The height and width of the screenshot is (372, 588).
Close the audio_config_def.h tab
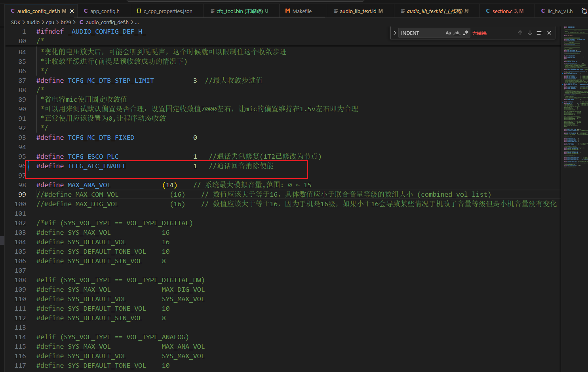point(72,11)
